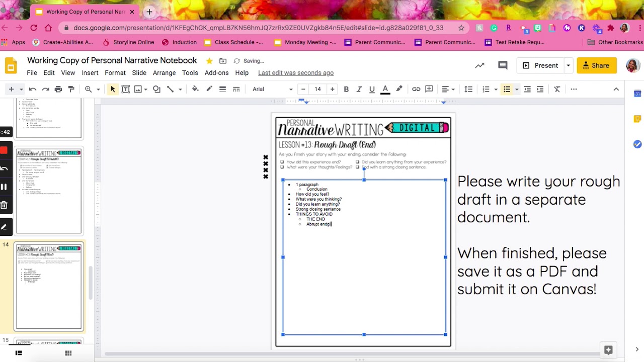Switch to grid view

tap(68, 353)
